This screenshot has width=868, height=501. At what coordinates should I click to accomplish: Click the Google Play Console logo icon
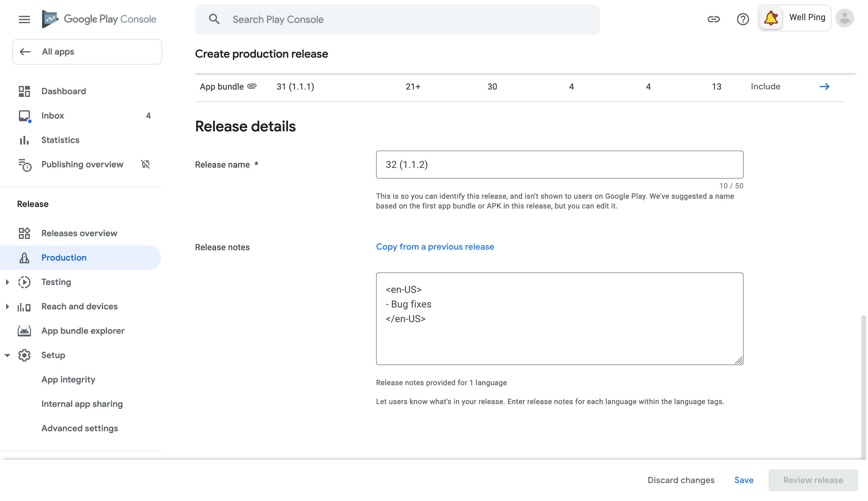pyautogui.click(x=50, y=19)
